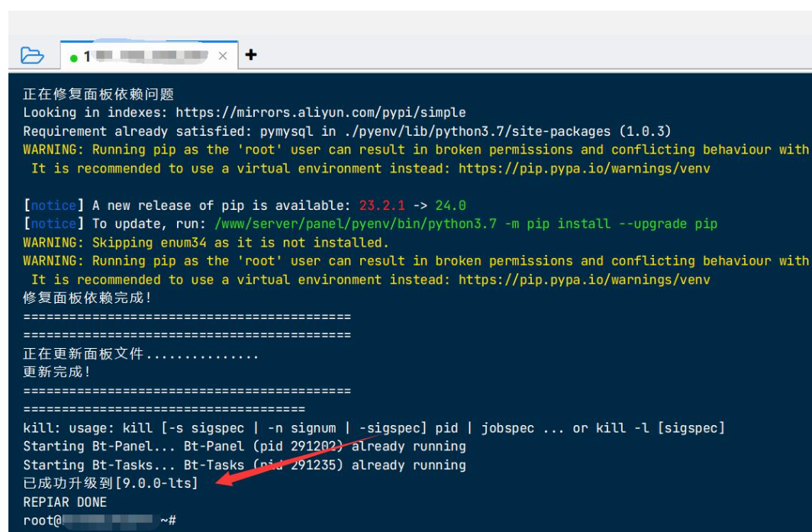The image size is (812, 532).
Task: Click the '正在修复面板依赖问题' line
Action: click(x=98, y=94)
